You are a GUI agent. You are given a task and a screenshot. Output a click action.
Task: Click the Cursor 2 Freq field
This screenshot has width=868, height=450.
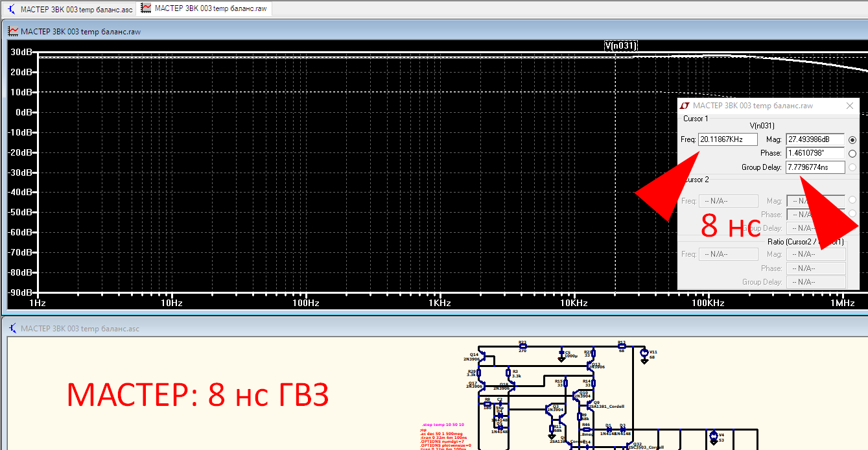pyautogui.click(x=728, y=201)
